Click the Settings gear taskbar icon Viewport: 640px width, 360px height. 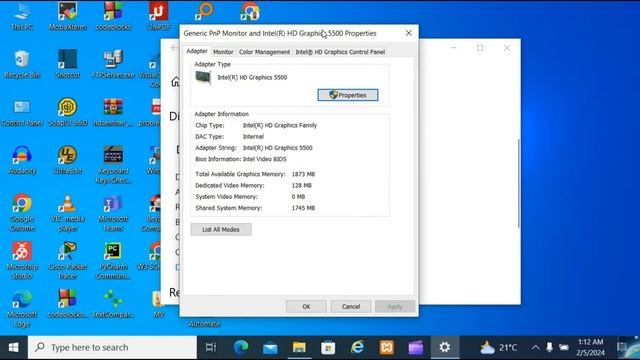point(444,347)
